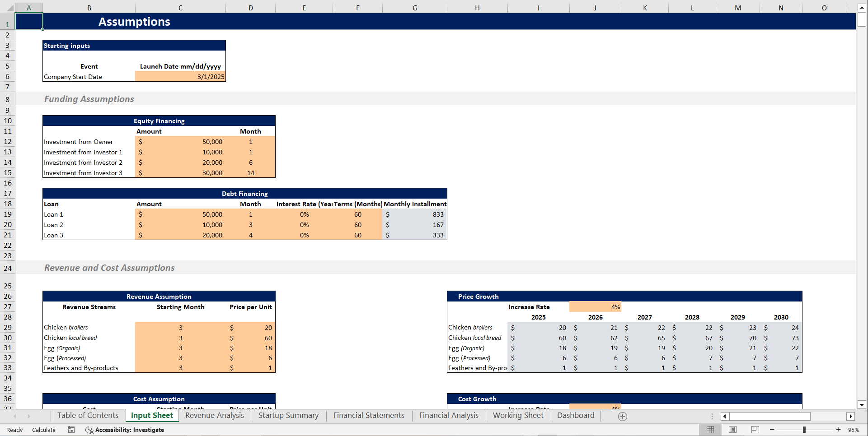
Task: Select the Company Start Date cell
Action: point(180,76)
